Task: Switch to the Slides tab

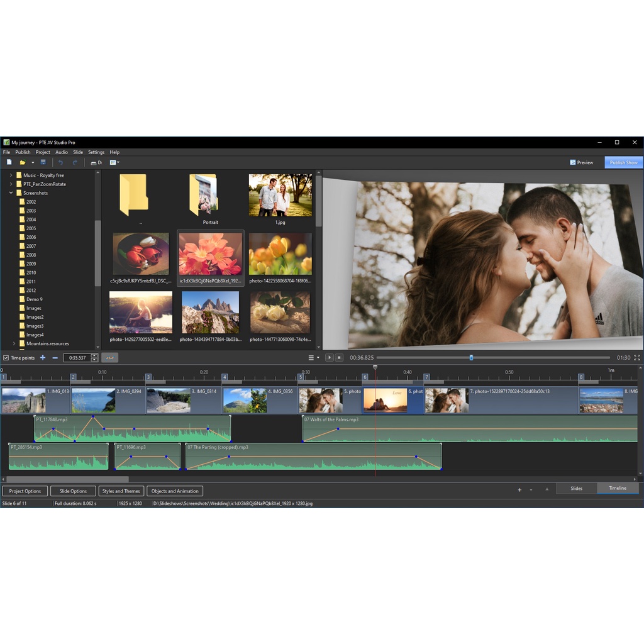Action: 576,488
